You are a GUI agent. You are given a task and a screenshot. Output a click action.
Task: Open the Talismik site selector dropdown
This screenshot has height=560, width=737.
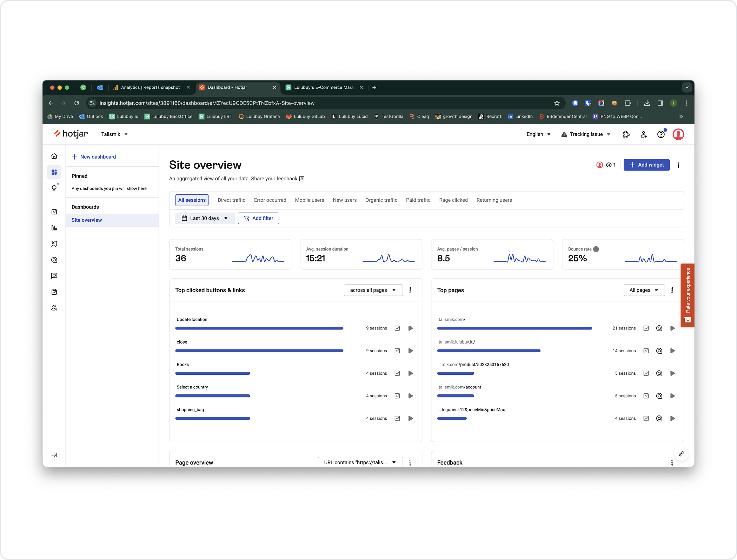(114, 134)
